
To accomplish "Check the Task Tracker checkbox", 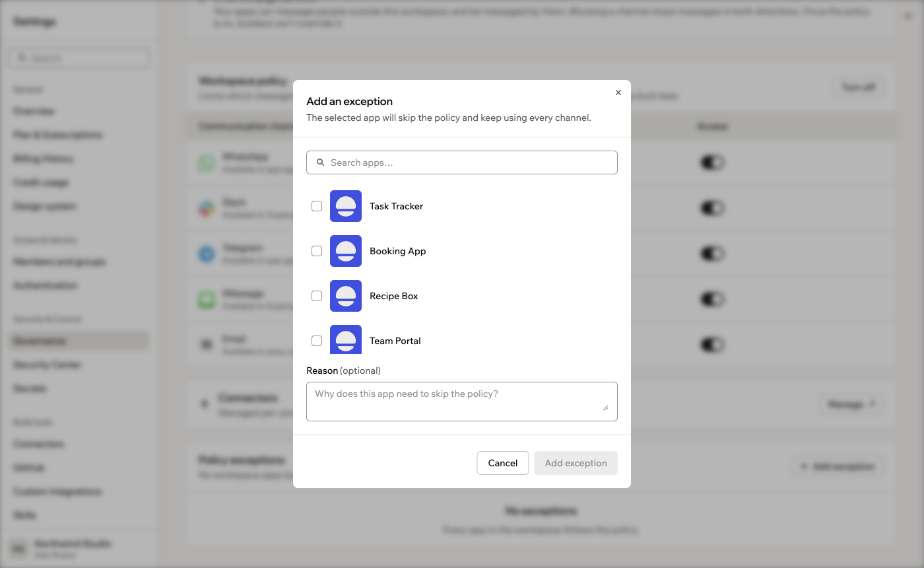I will (x=317, y=206).
